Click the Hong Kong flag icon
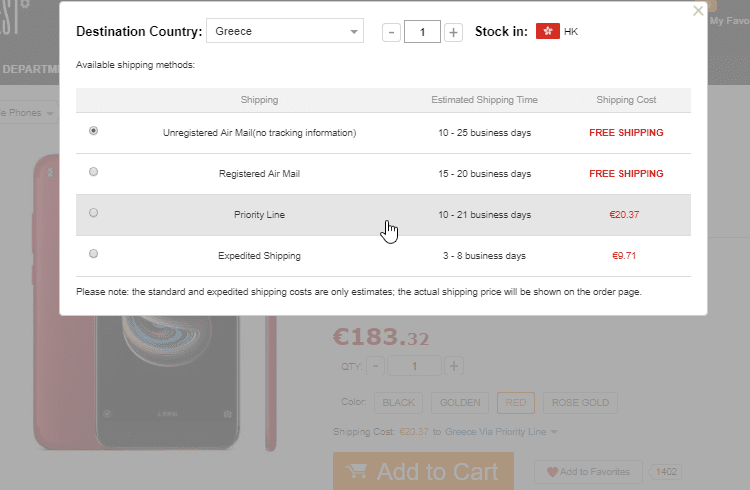 pos(547,32)
